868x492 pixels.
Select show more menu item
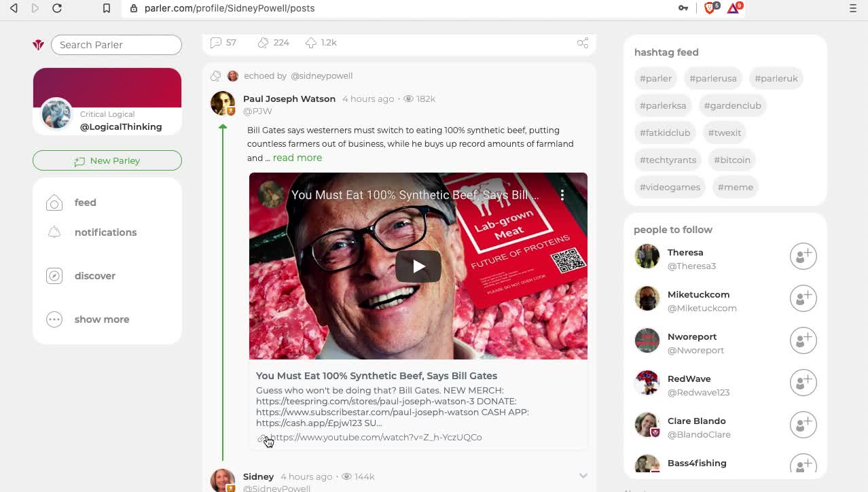(102, 319)
